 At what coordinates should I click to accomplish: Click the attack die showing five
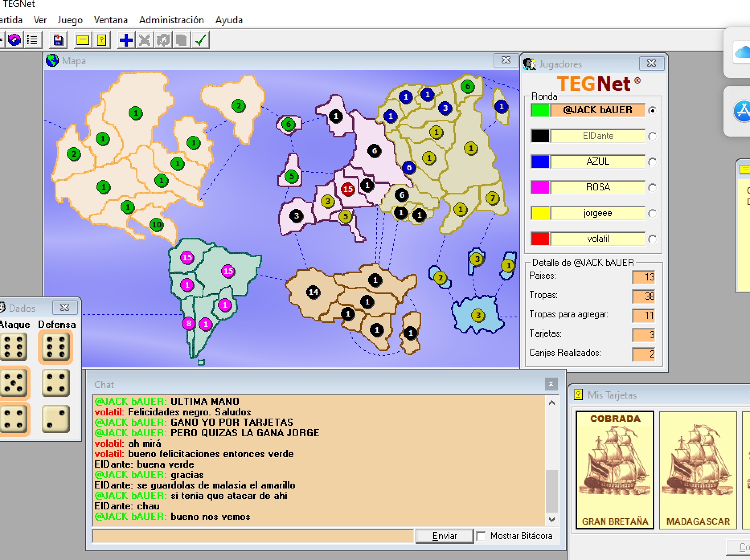click(x=13, y=383)
